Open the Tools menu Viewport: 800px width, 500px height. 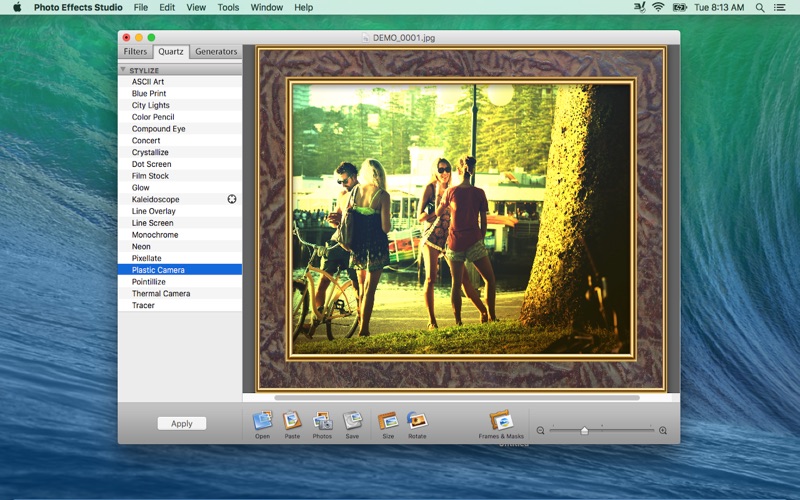coord(228,7)
